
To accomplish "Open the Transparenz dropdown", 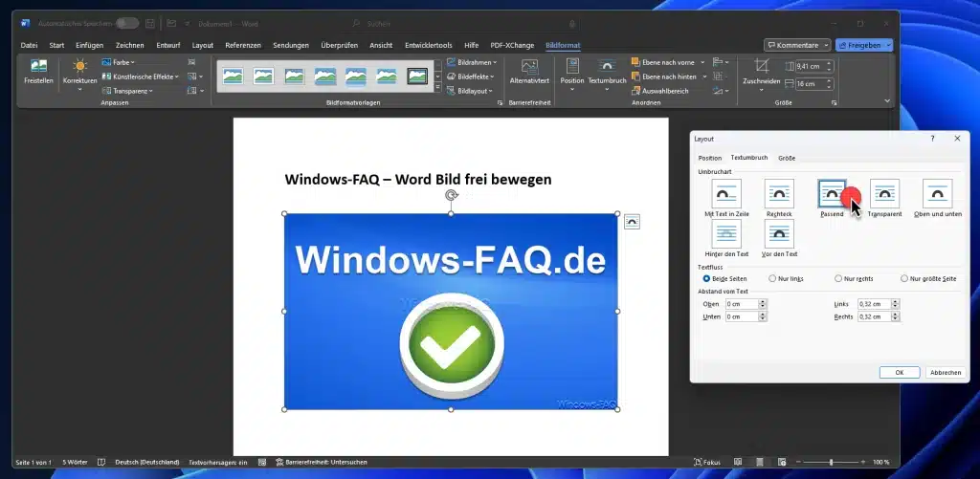I will pos(127,91).
